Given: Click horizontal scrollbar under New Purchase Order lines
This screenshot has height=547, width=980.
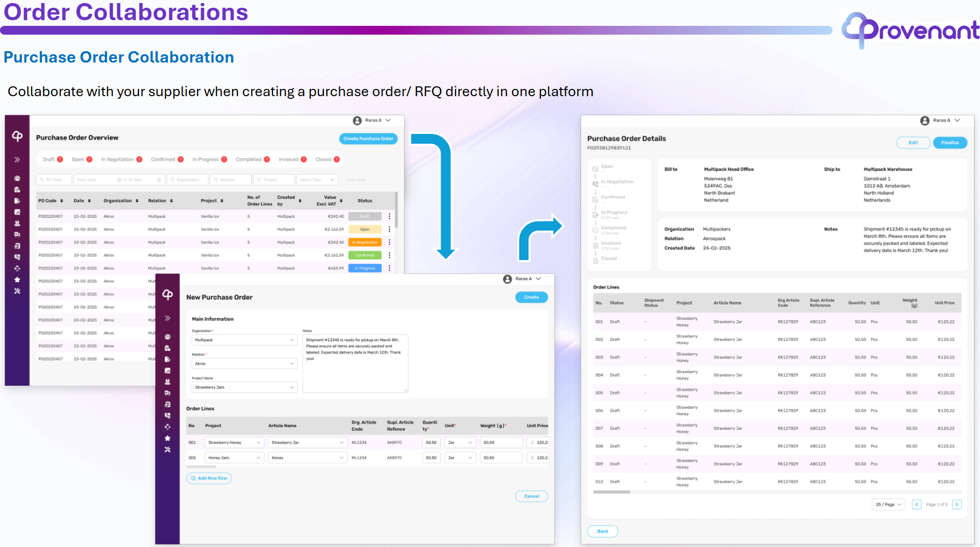Looking at the screenshot, I should tap(202, 467).
